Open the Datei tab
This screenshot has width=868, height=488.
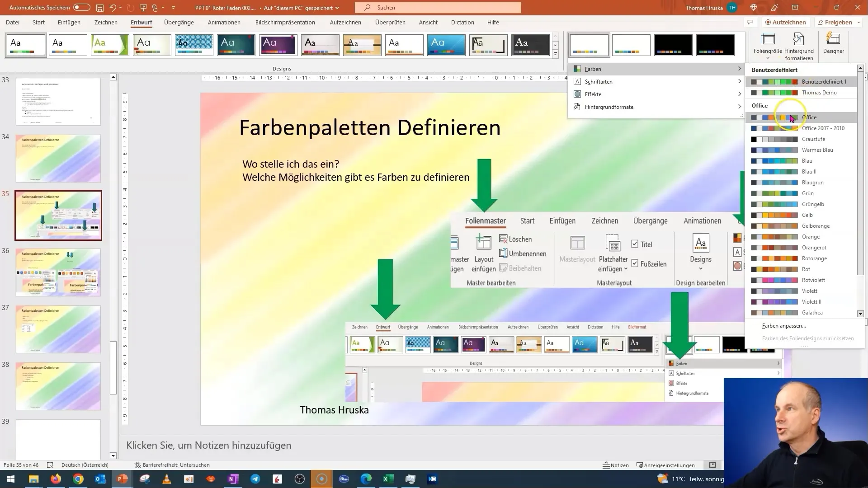click(x=13, y=22)
